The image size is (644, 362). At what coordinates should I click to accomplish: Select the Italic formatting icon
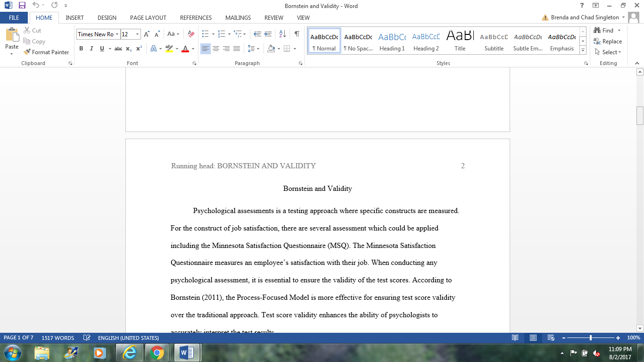pos(91,49)
